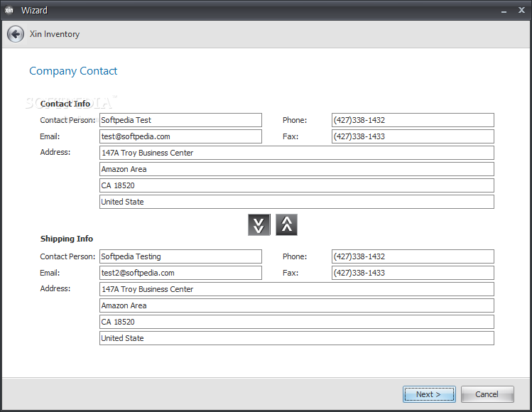This screenshot has height=412, width=532.
Task: Select Contact Info Phone field (427)338-1432
Action: pos(413,120)
